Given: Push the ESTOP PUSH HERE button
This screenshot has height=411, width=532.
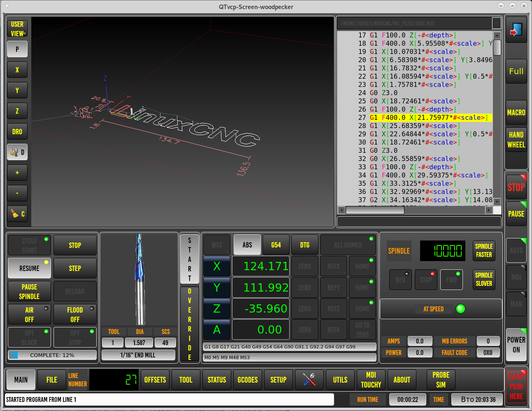Looking at the screenshot, I should click(x=516, y=386).
